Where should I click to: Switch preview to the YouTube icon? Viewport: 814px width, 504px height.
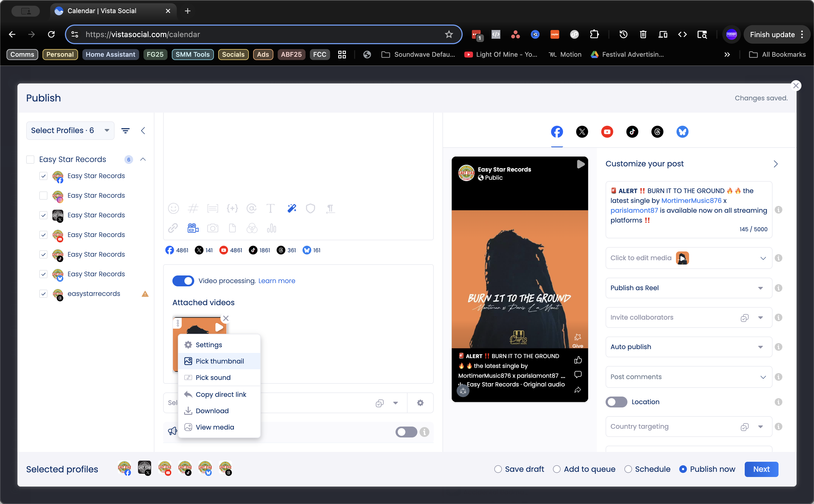coord(607,132)
